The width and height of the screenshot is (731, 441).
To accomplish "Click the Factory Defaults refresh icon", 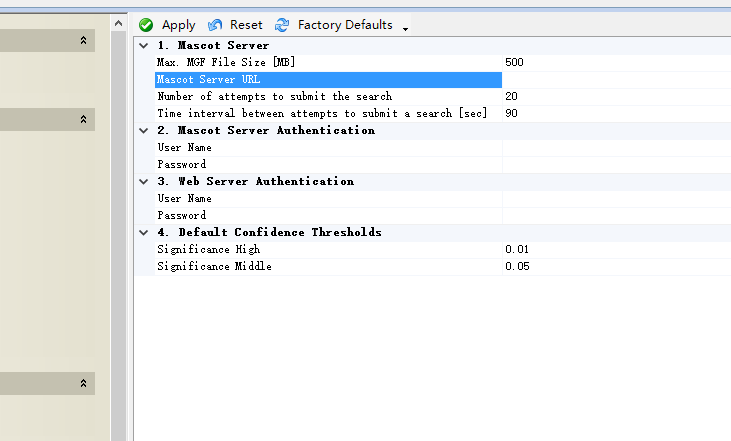I will click(x=282, y=25).
